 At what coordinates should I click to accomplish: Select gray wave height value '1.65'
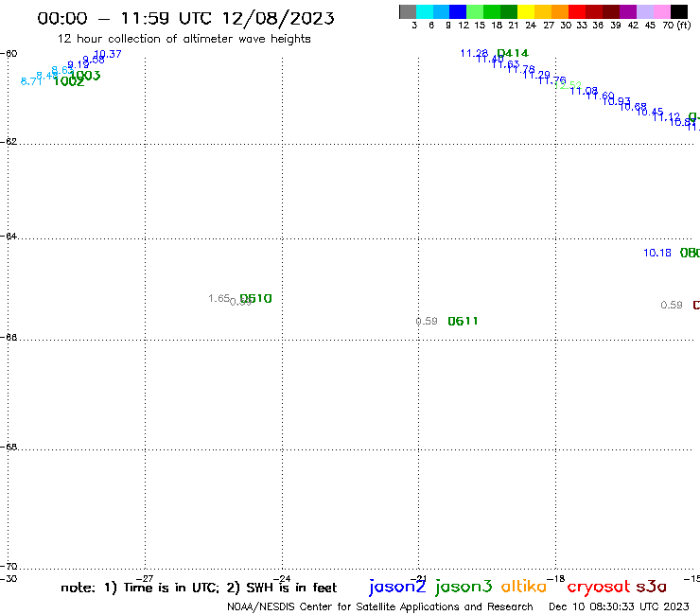[219, 298]
